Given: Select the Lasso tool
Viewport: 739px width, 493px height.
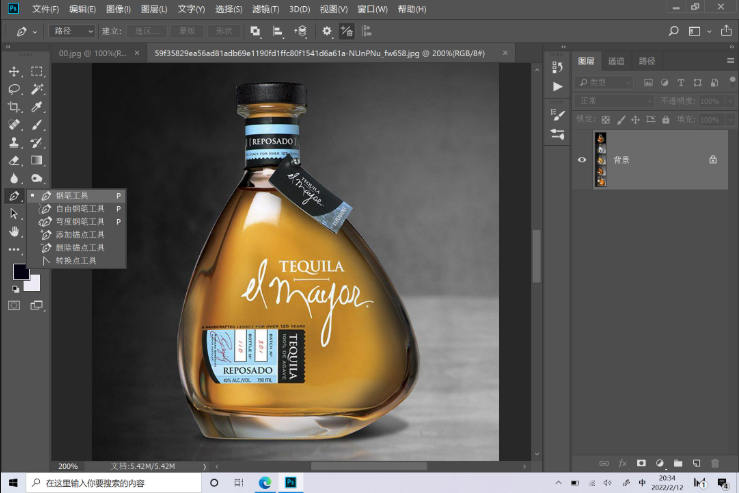Looking at the screenshot, I should 14,89.
